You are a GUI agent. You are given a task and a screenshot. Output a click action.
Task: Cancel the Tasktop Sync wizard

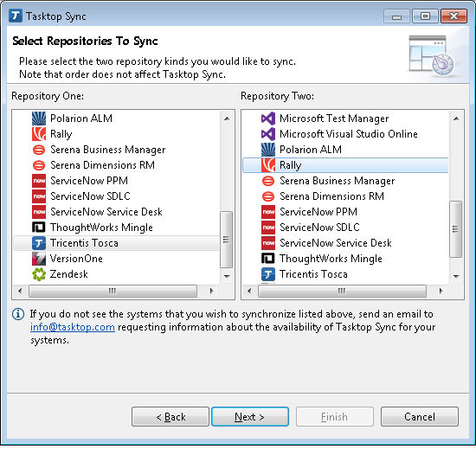point(420,417)
